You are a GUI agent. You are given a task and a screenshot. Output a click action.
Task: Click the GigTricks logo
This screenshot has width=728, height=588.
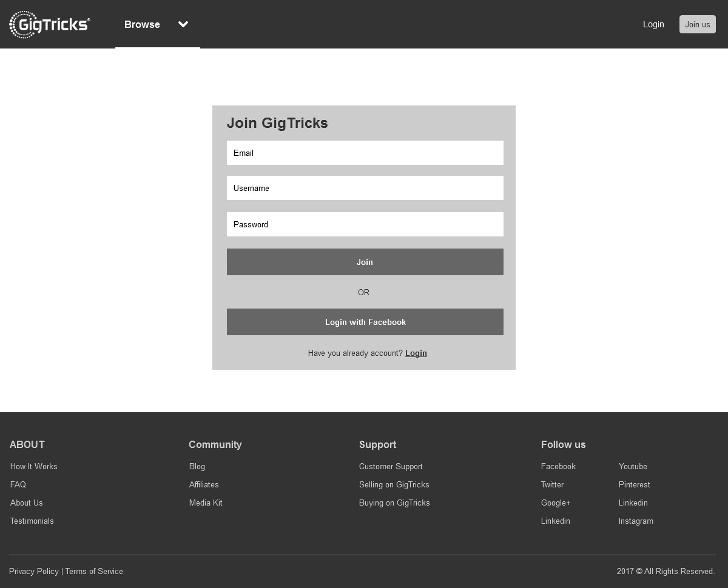[x=50, y=24]
